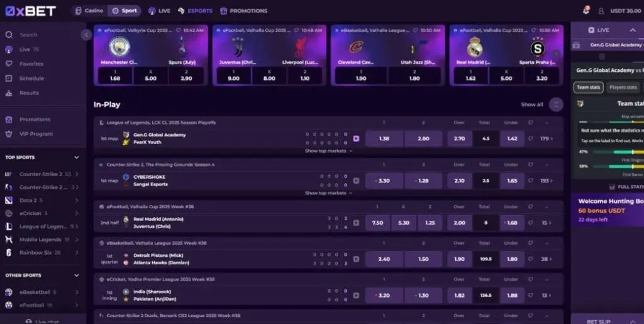Viewport: 644px width, 324px height.
Task: Open user account profile icon
Action: pyautogui.click(x=601, y=11)
